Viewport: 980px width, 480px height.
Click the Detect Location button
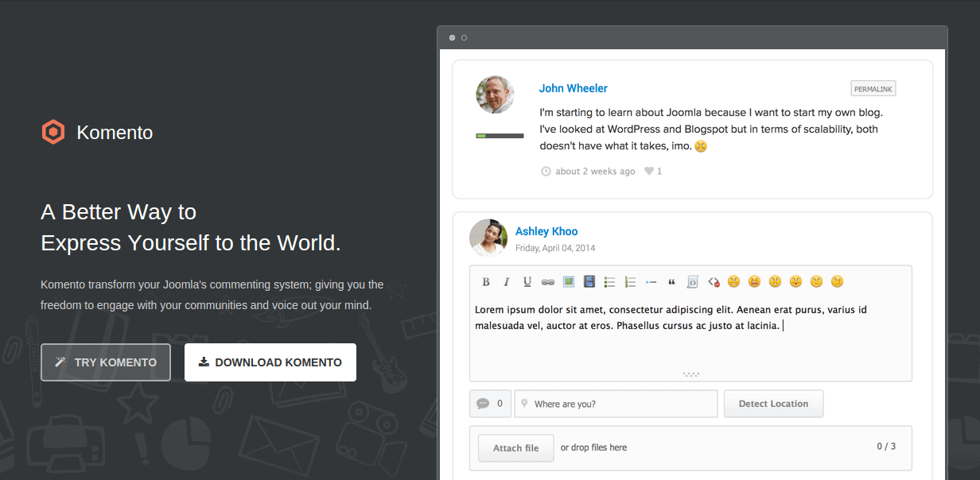click(773, 404)
